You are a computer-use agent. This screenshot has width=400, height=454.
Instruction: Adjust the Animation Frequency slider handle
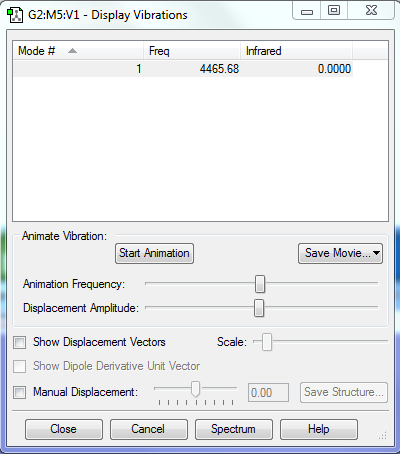[260, 284]
